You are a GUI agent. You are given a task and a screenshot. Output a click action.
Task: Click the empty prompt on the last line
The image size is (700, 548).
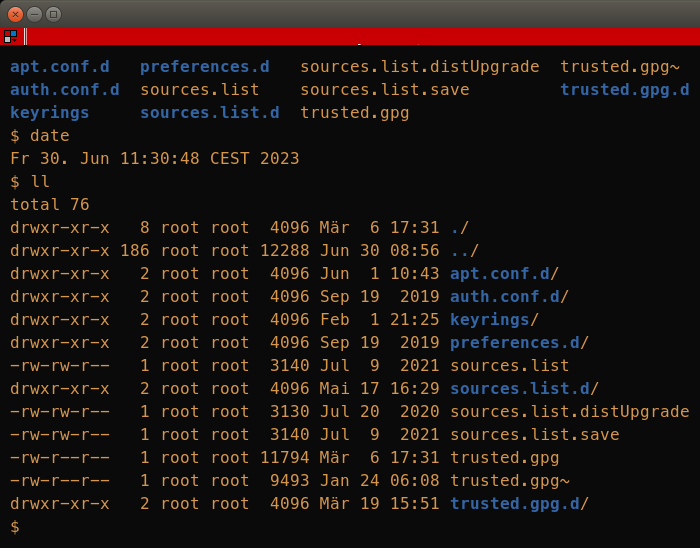(15, 527)
